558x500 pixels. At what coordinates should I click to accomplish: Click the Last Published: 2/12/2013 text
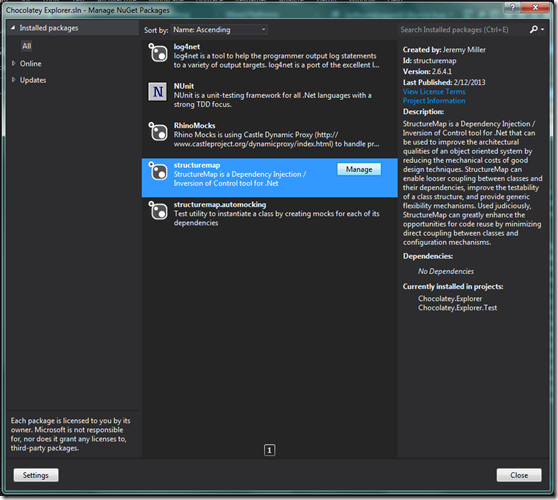tap(444, 82)
